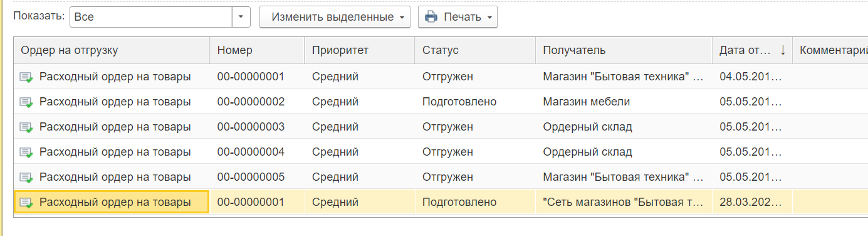Open the Печать dropdown menu

489,17
